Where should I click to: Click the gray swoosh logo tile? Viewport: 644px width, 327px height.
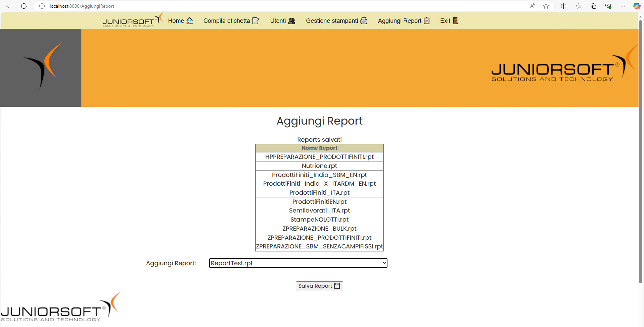click(x=41, y=68)
